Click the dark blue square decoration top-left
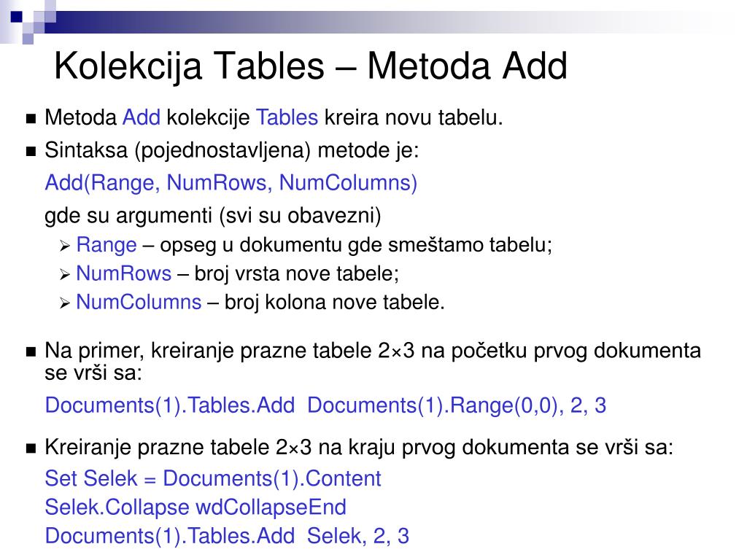747x560 pixels. pos(16,17)
